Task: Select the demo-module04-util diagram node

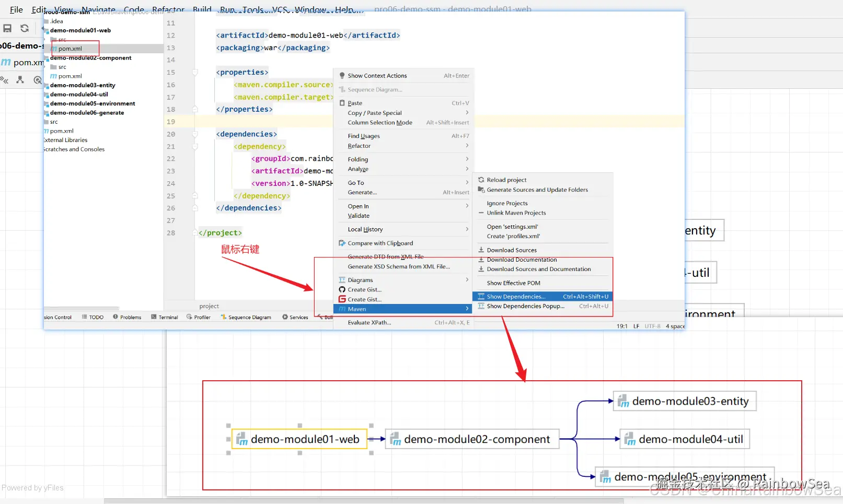Action: (685, 439)
